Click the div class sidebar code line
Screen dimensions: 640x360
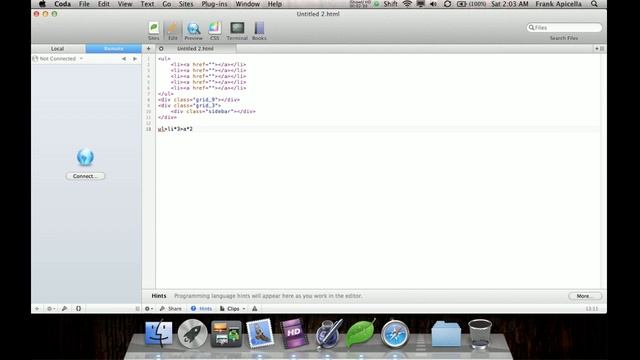(213, 111)
